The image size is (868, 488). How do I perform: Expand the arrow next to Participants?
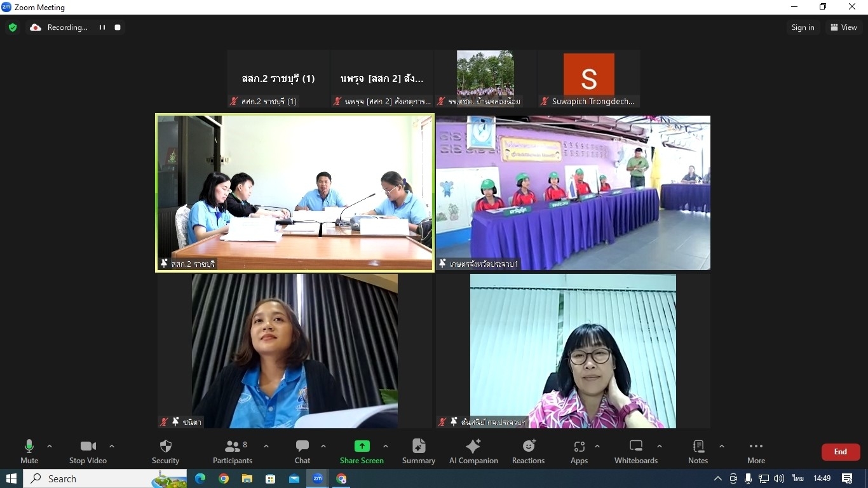click(266, 446)
